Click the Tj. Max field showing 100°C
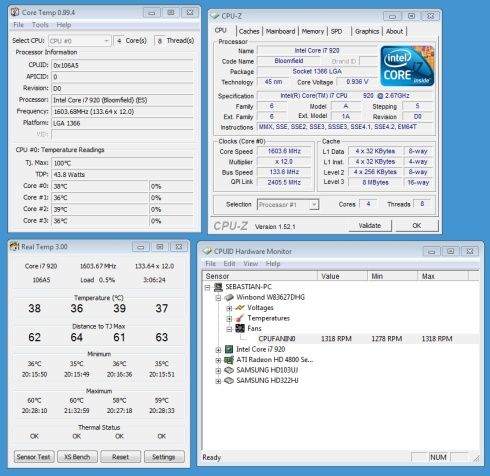 coord(122,163)
